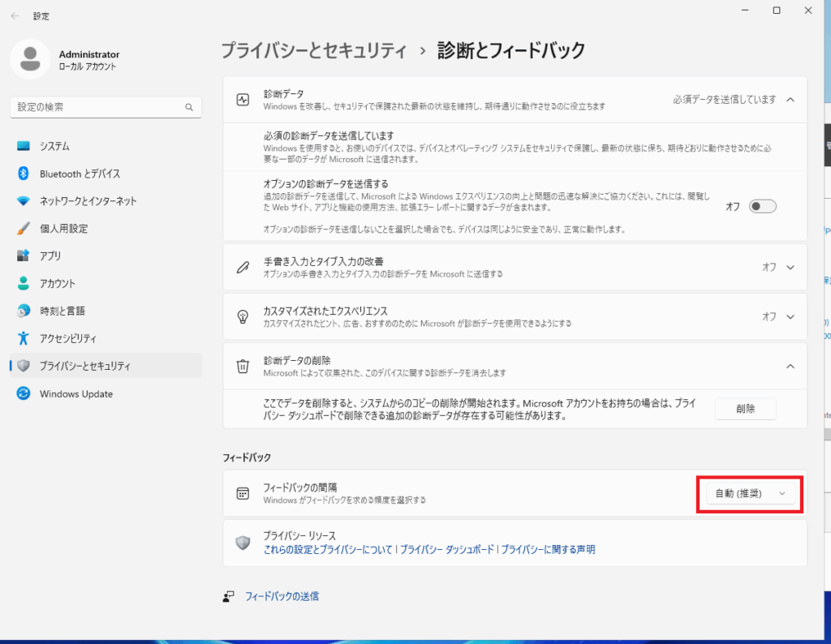Viewport: 831px width, 644px height.
Task: Open Windows Update sync icon
Action: coord(24,393)
